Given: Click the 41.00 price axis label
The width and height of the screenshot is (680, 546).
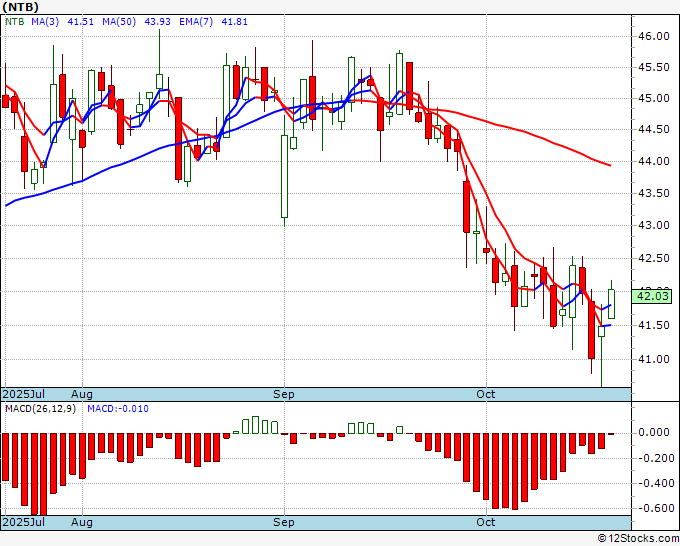Looking at the screenshot, I should click(x=654, y=359).
